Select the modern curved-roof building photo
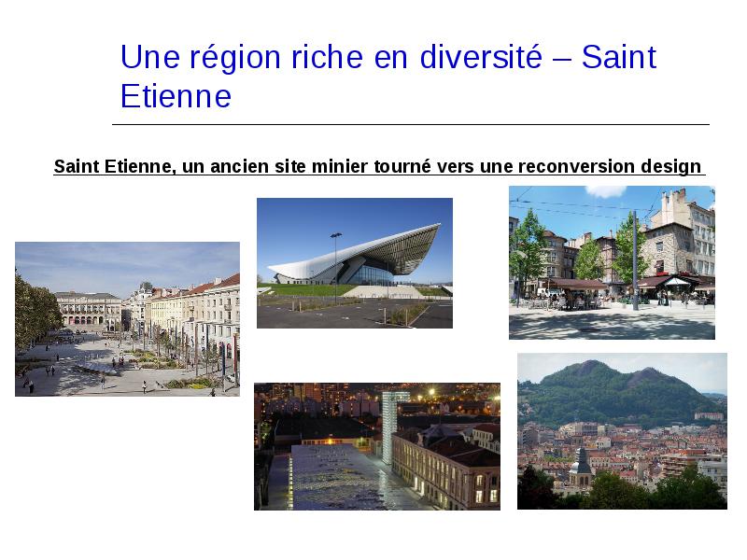The height and width of the screenshot is (560, 747). pyautogui.click(x=355, y=263)
